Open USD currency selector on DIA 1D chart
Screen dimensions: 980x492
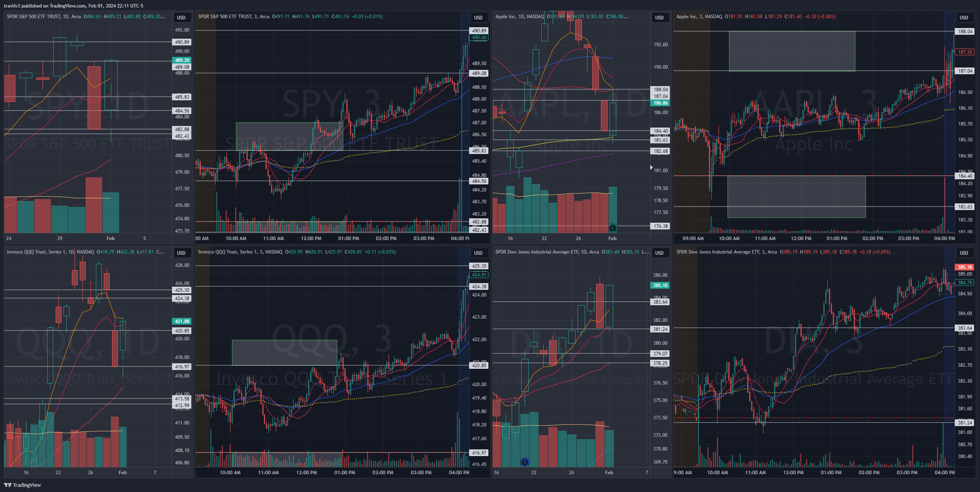click(660, 253)
